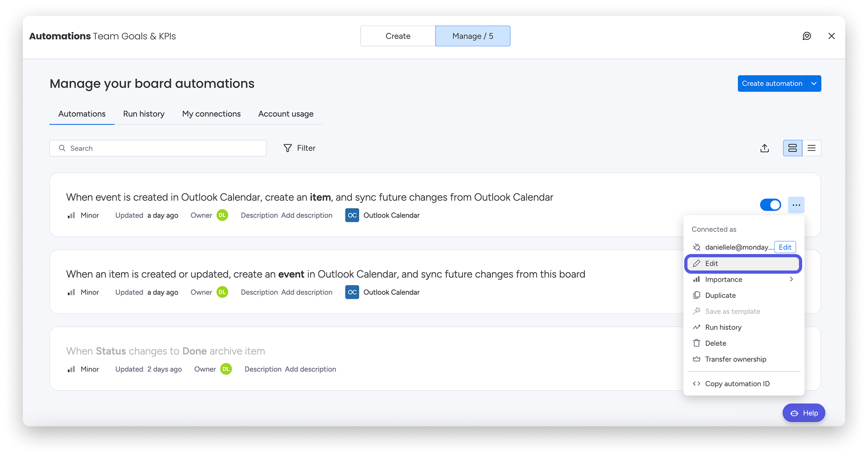Switch to card layout view

793,148
